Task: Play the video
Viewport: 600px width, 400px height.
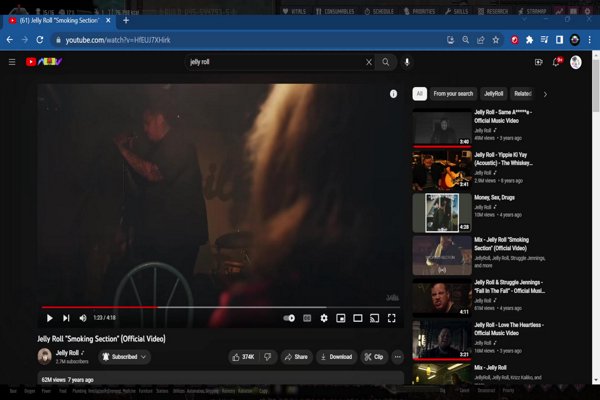Action: [x=49, y=318]
